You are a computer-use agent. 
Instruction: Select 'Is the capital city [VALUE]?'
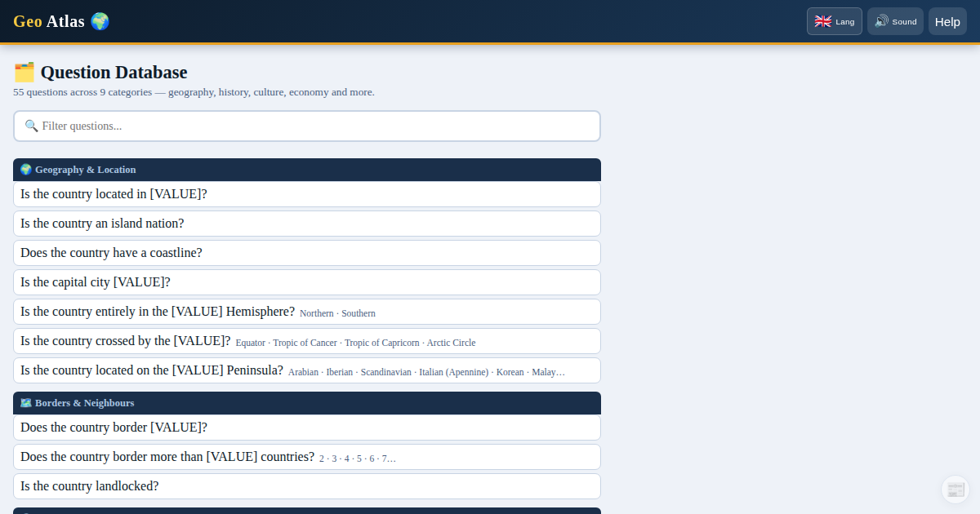(307, 282)
